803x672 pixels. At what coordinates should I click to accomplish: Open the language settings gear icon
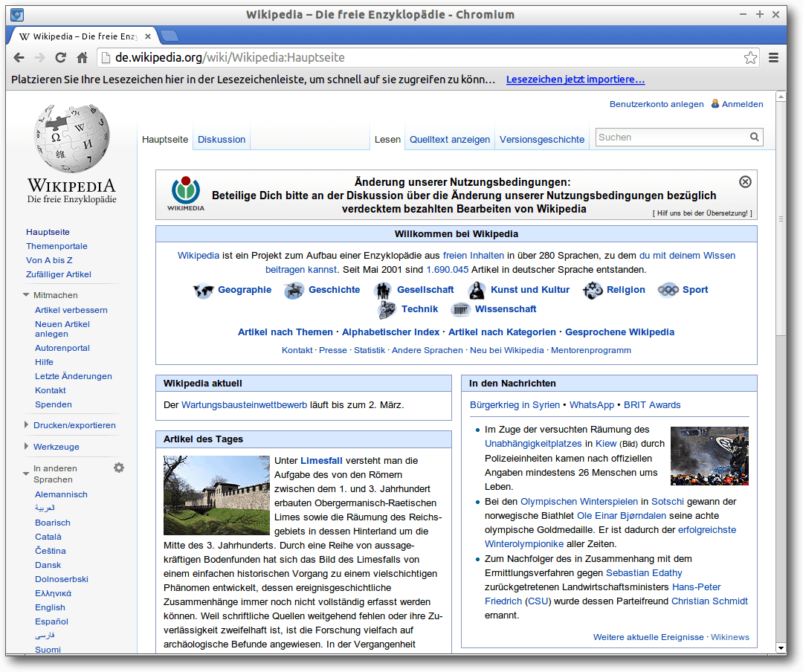coord(119,468)
